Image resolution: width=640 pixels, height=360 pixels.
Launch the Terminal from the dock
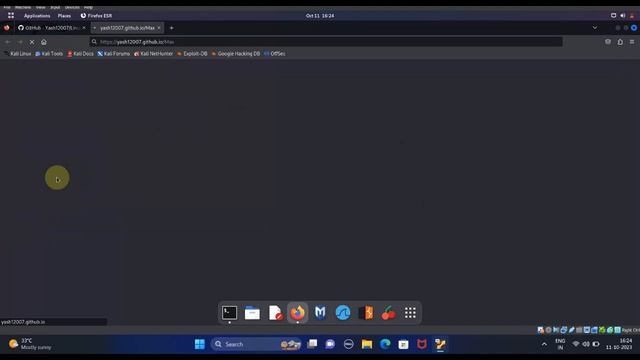[229, 313]
